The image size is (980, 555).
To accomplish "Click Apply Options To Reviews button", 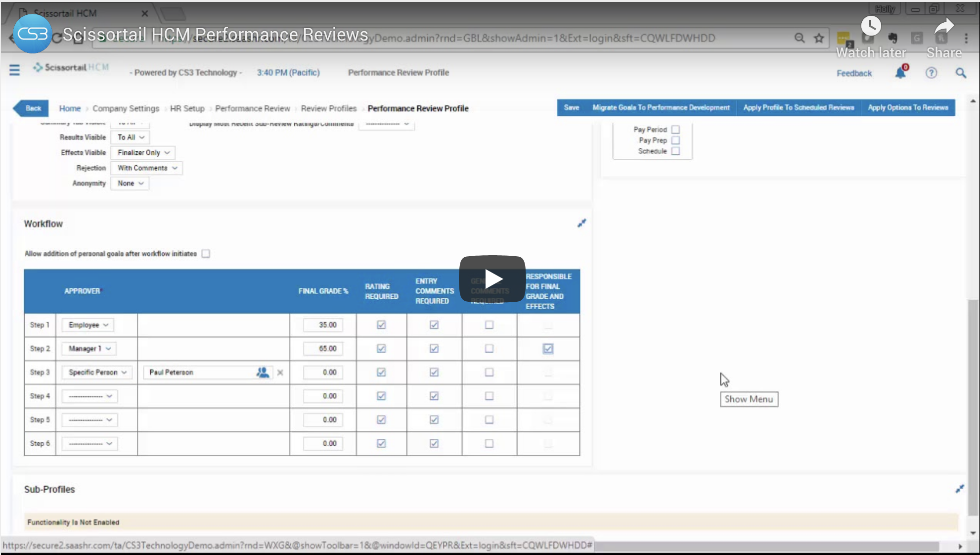I will 908,107.
